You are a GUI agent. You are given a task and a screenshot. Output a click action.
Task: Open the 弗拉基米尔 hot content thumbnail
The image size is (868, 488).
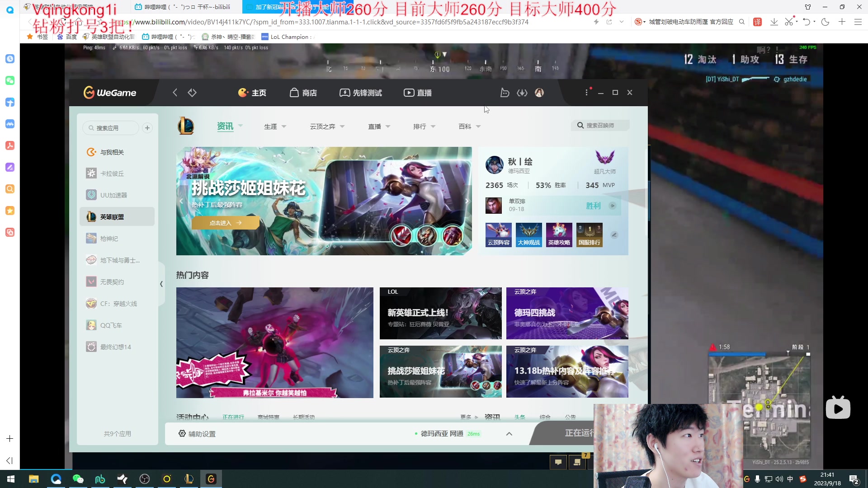(x=275, y=343)
